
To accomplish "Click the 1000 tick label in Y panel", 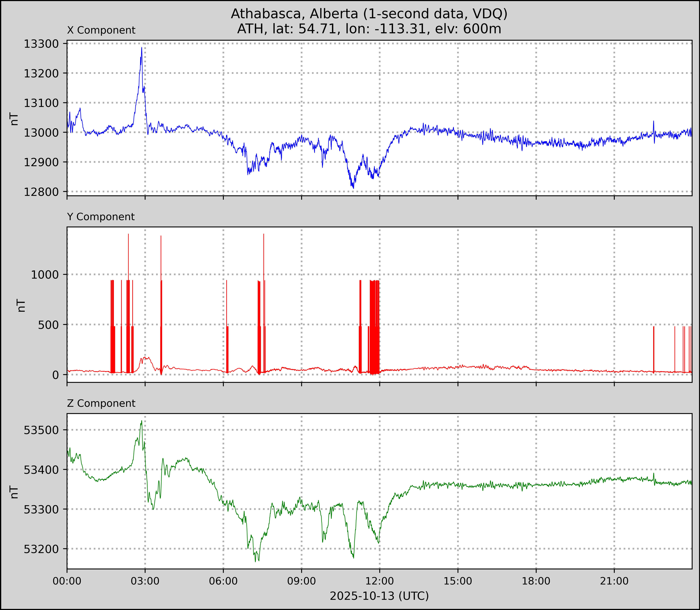I will pos(45,275).
